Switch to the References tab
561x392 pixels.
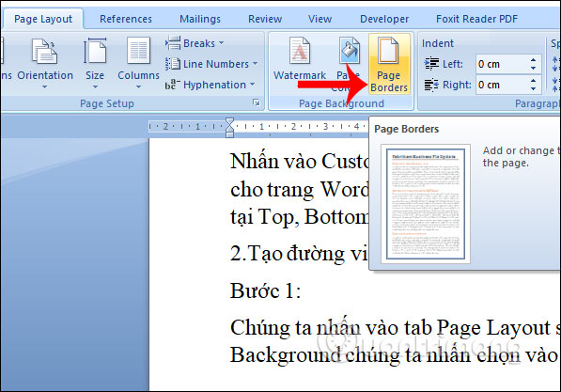coord(126,19)
